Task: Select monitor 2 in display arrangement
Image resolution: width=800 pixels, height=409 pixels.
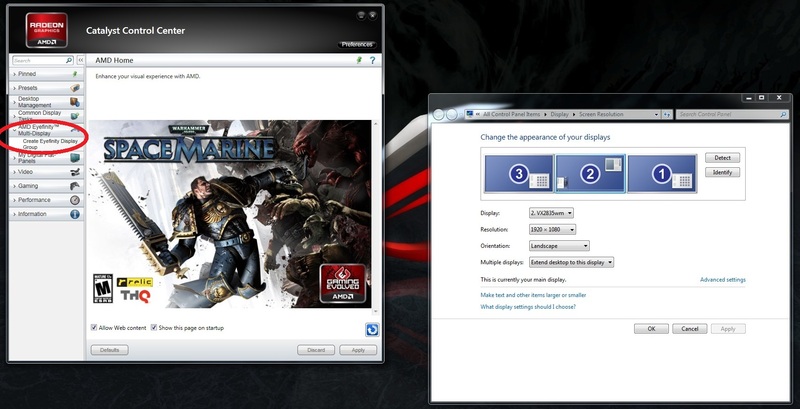Action: [590, 174]
